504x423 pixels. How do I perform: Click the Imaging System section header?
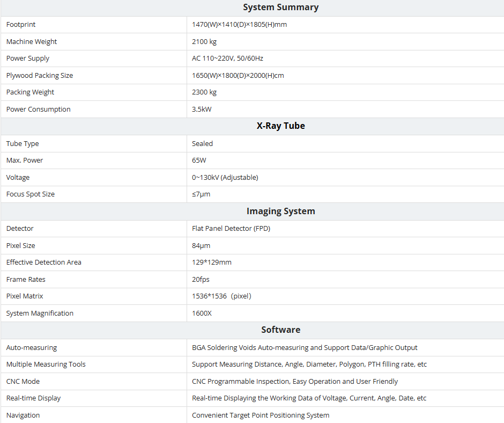(x=280, y=211)
